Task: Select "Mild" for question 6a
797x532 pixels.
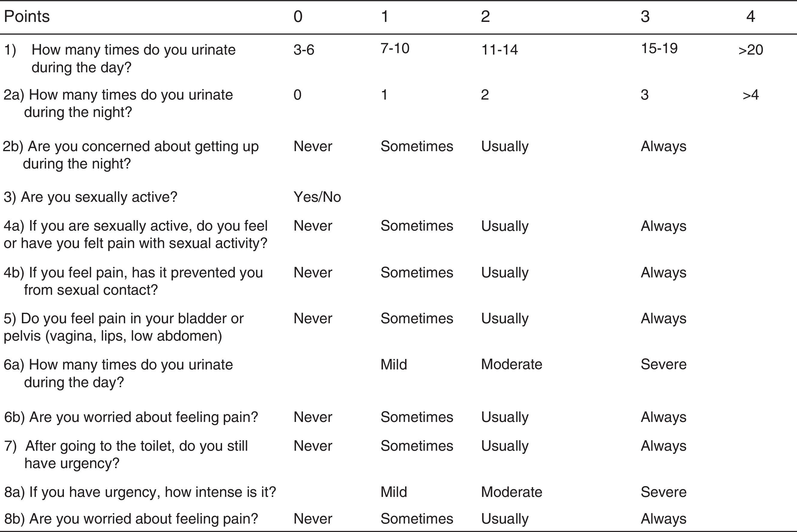Action: coord(393,365)
